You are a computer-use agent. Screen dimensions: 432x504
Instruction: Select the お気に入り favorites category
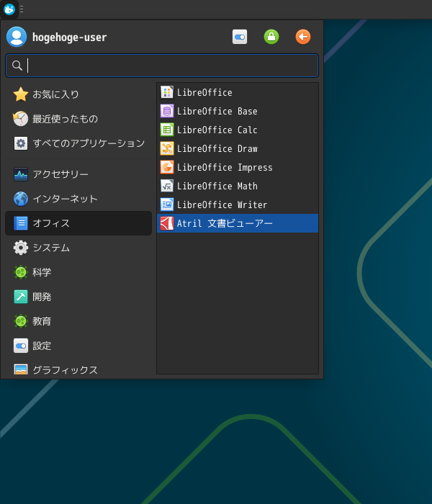pos(55,94)
